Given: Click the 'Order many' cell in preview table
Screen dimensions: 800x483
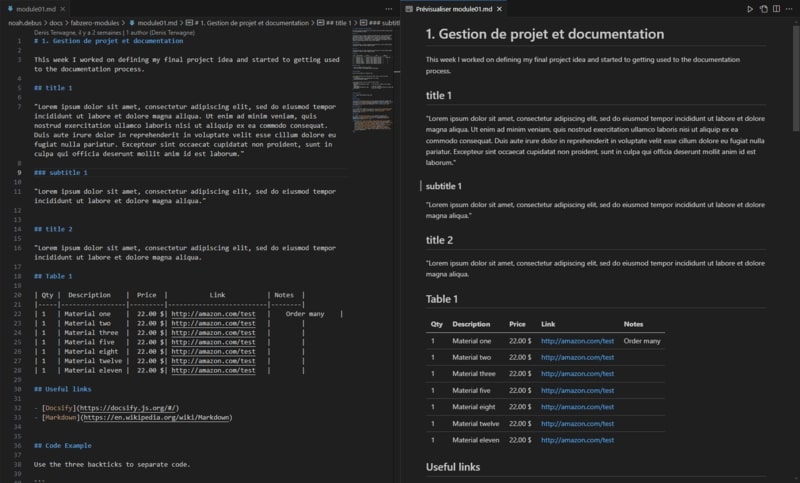Looking at the screenshot, I should coord(642,341).
